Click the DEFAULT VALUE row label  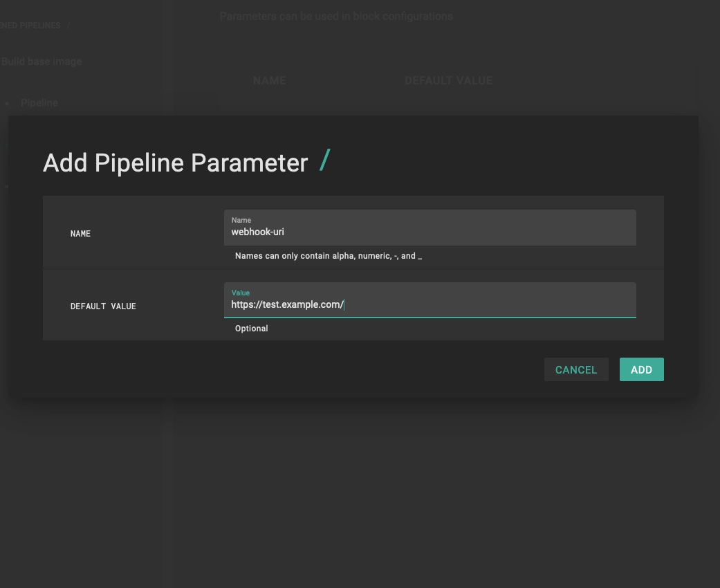[103, 306]
